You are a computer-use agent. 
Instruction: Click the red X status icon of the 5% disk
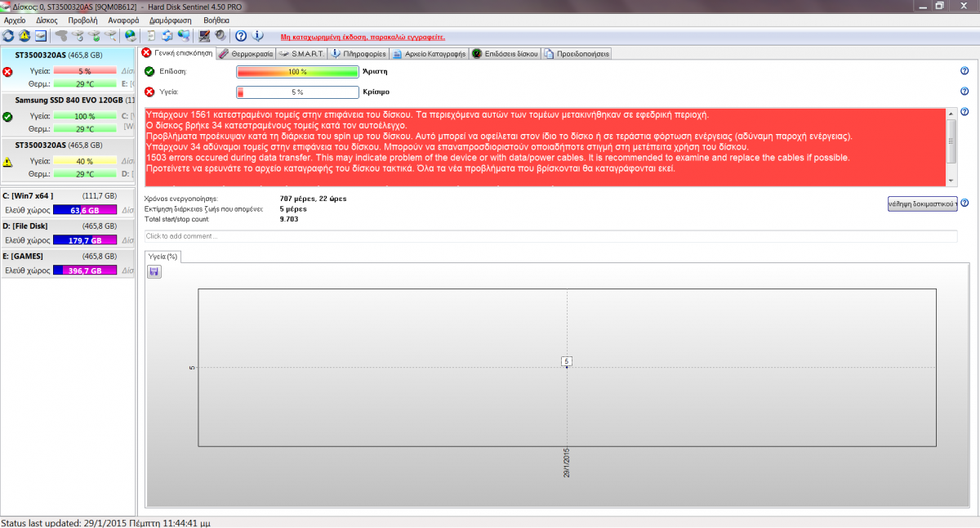[7, 71]
